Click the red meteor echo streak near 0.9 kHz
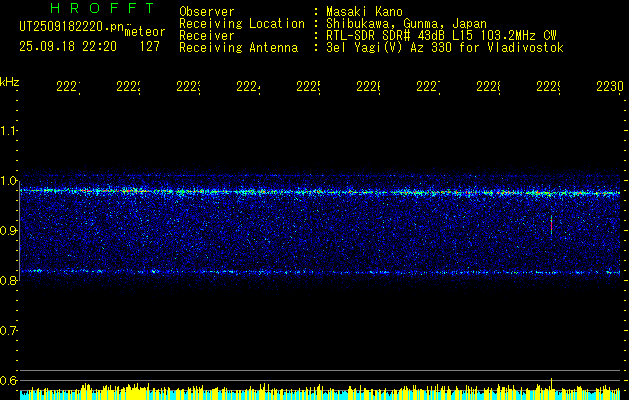The image size is (629, 400). coord(552,225)
